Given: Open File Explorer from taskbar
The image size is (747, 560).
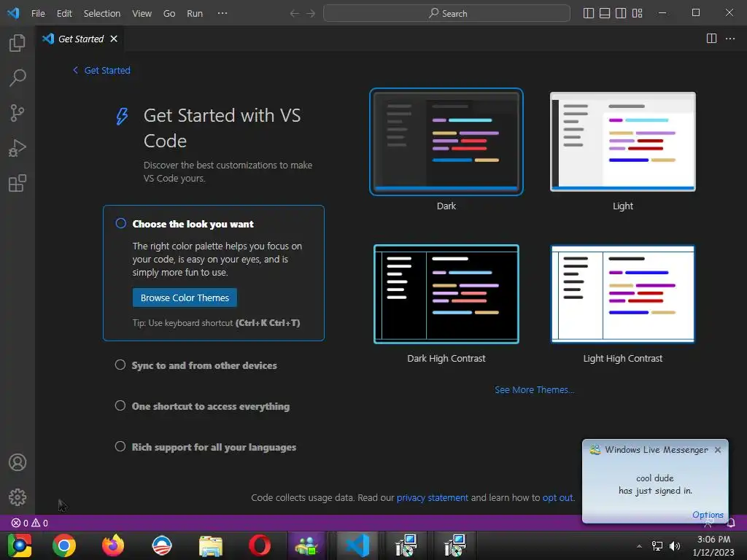Looking at the screenshot, I should coord(211,545).
